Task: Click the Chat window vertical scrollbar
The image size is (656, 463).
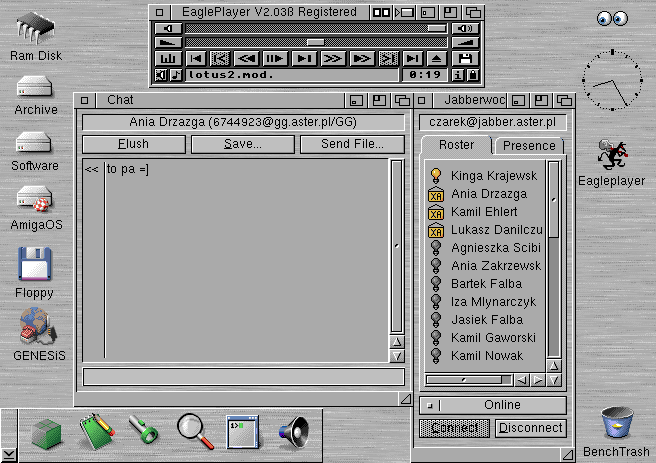Action: click(x=397, y=247)
